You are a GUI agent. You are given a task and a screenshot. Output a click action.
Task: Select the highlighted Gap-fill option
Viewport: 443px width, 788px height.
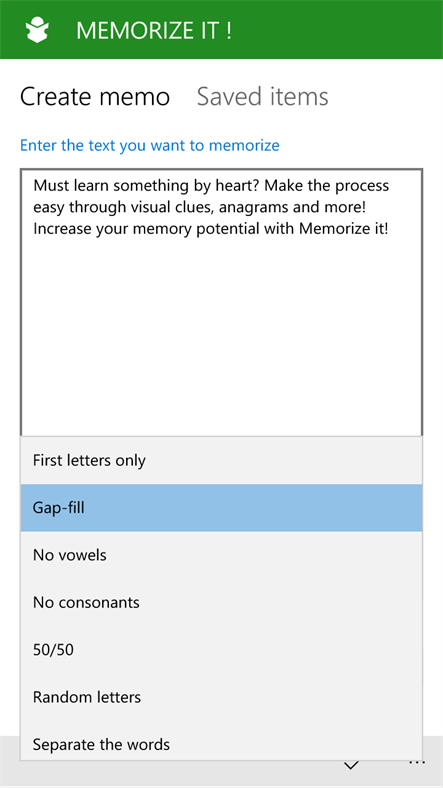[x=221, y=508]
